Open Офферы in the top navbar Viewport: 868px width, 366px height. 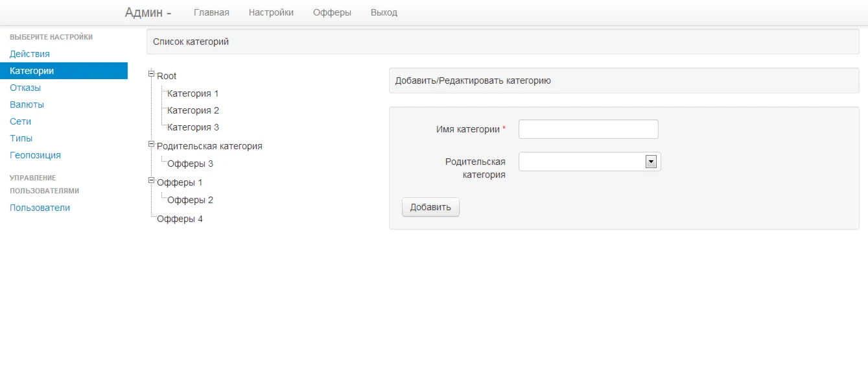332,12
